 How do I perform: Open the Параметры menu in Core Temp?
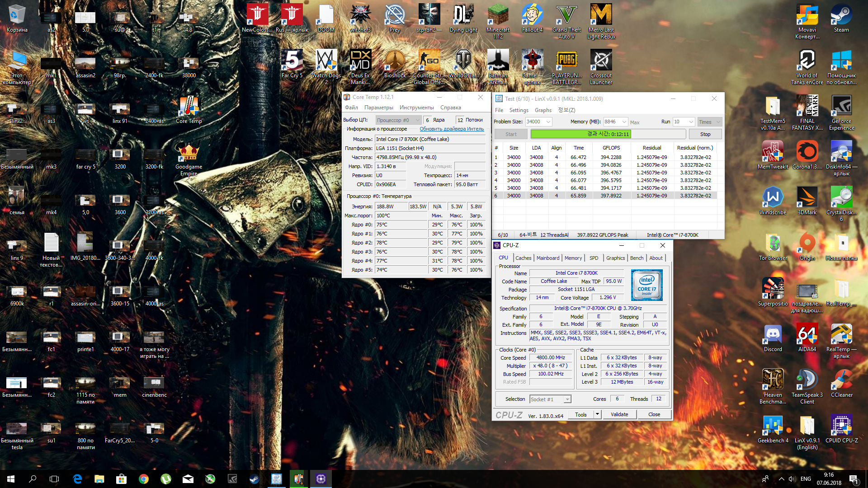click(x=378, y=108)
